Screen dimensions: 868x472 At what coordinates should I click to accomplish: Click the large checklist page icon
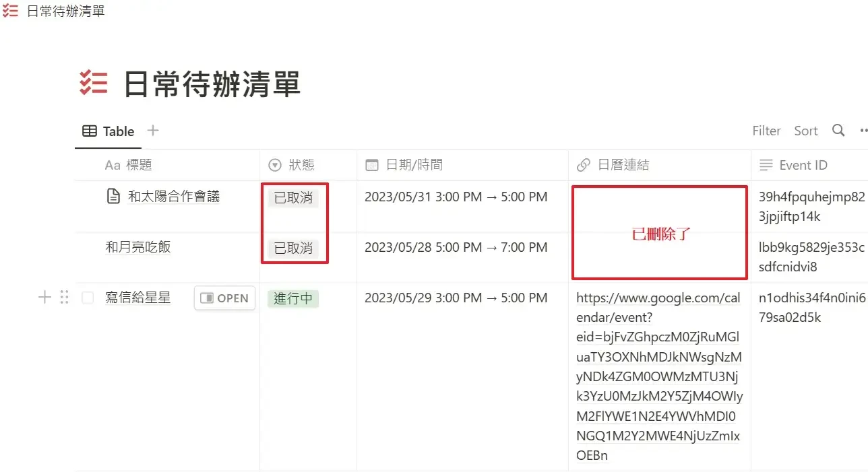point(94,83)
